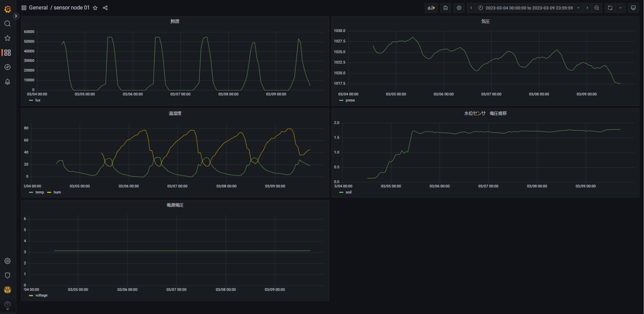Zoom out the time range
644x314 pixels.
[597, 8]
